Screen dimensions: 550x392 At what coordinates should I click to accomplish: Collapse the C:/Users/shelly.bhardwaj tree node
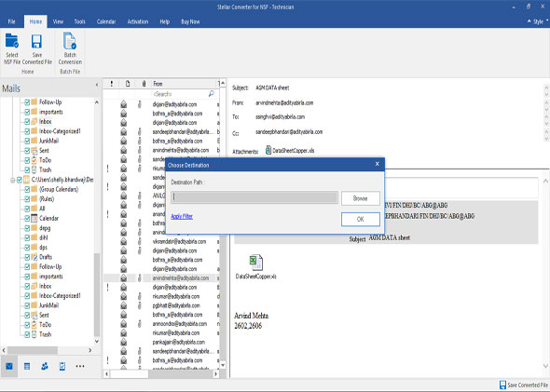tap(13, 180)
